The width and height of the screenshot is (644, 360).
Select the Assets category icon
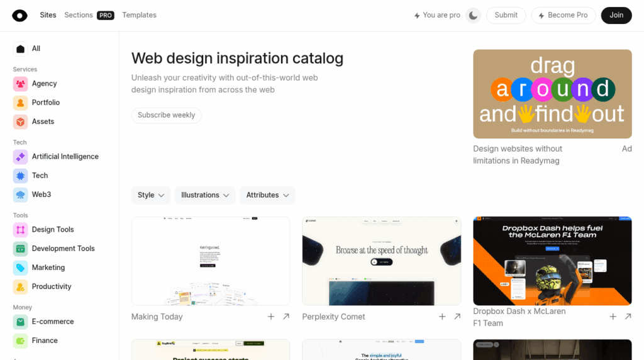click(21, 121)
